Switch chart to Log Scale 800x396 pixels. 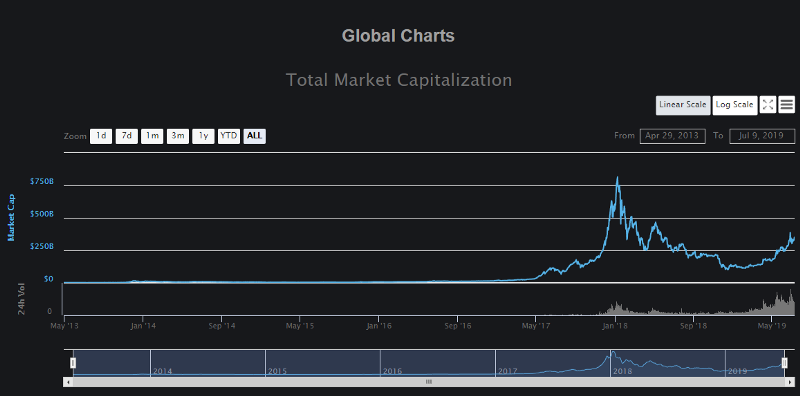coord(734,105)
